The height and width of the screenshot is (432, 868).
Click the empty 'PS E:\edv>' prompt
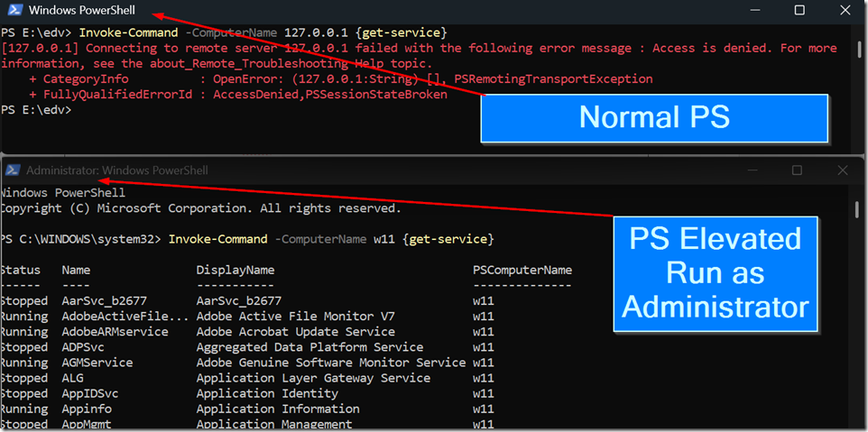[x=36, y=110]
